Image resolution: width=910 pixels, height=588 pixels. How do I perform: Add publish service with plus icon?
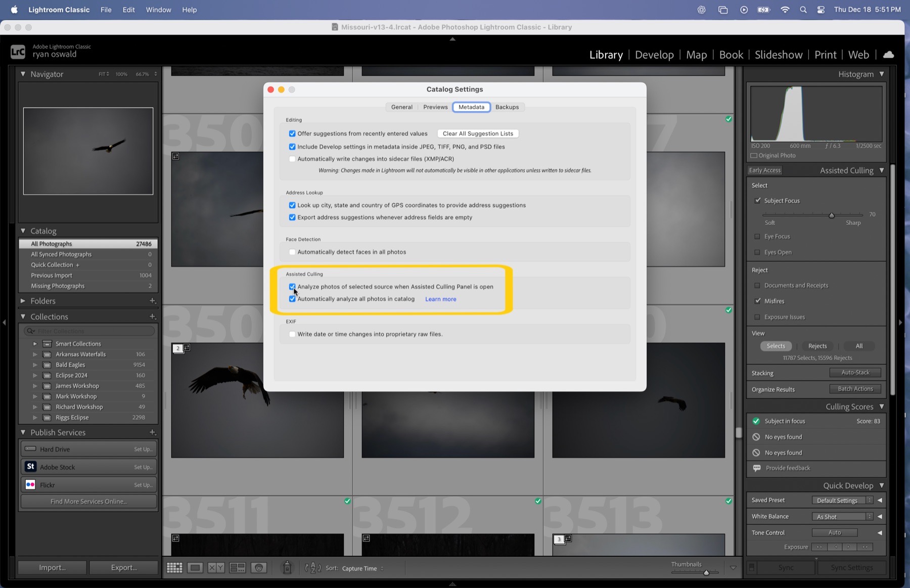tap(152, 432)
